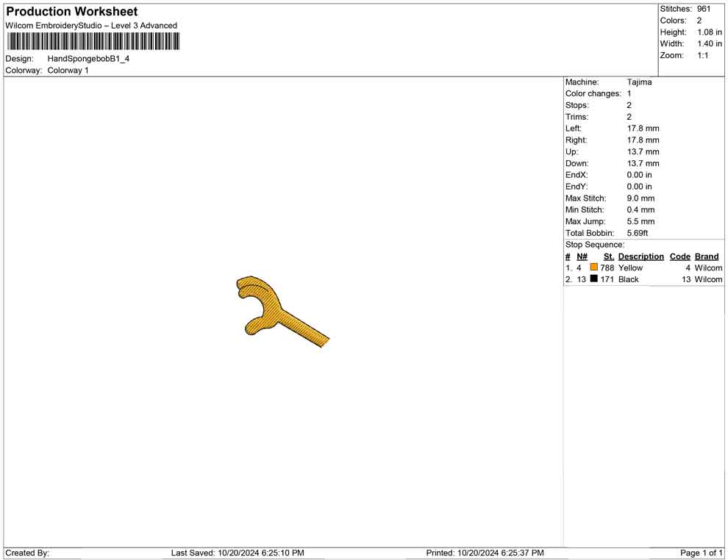Click the Zoom value '1:1'
Screen dimensions: 728x560
[x=703, y=55]
